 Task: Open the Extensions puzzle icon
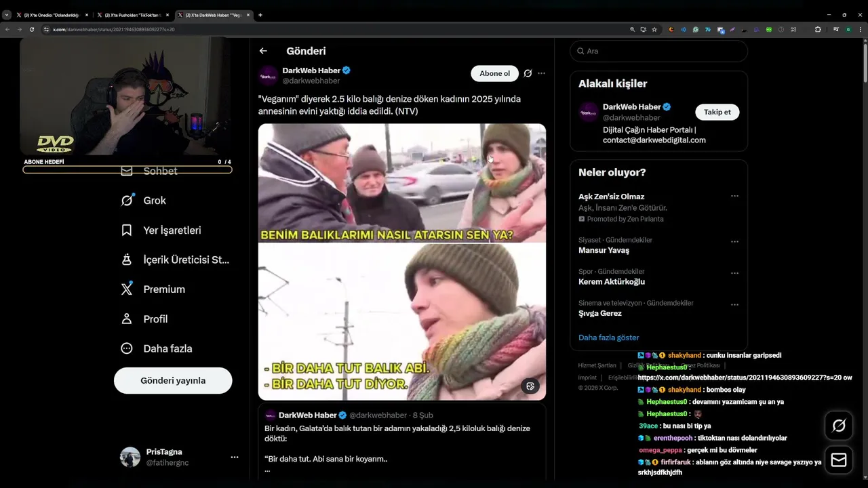coord(818,29)
